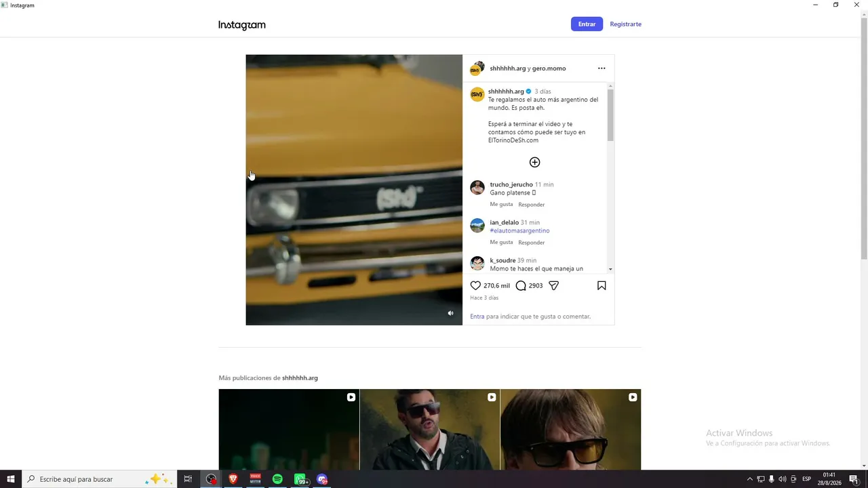
Task: Unmute the video with the speaker icon
Action: coord(450,313)
